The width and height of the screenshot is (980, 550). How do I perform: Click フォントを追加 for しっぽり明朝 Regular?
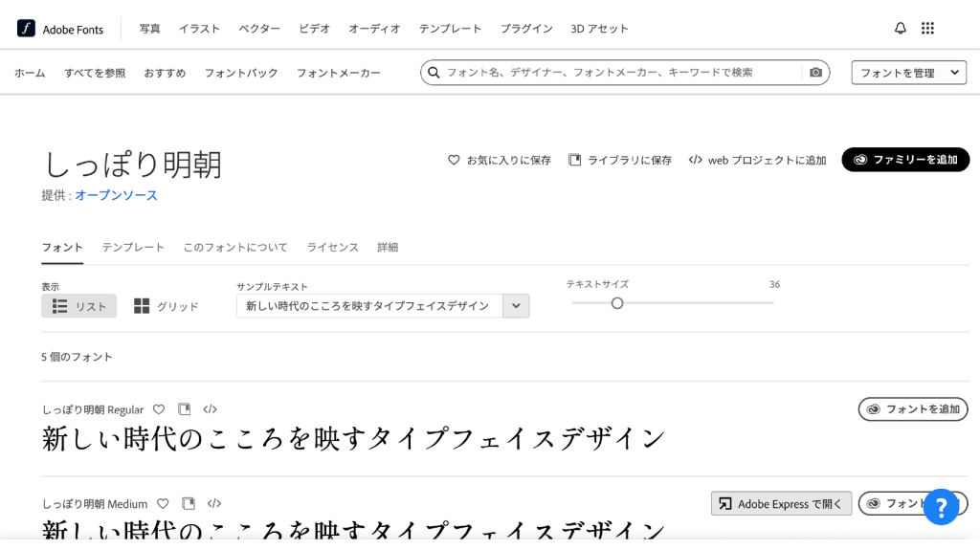click(x=913, y=408)
